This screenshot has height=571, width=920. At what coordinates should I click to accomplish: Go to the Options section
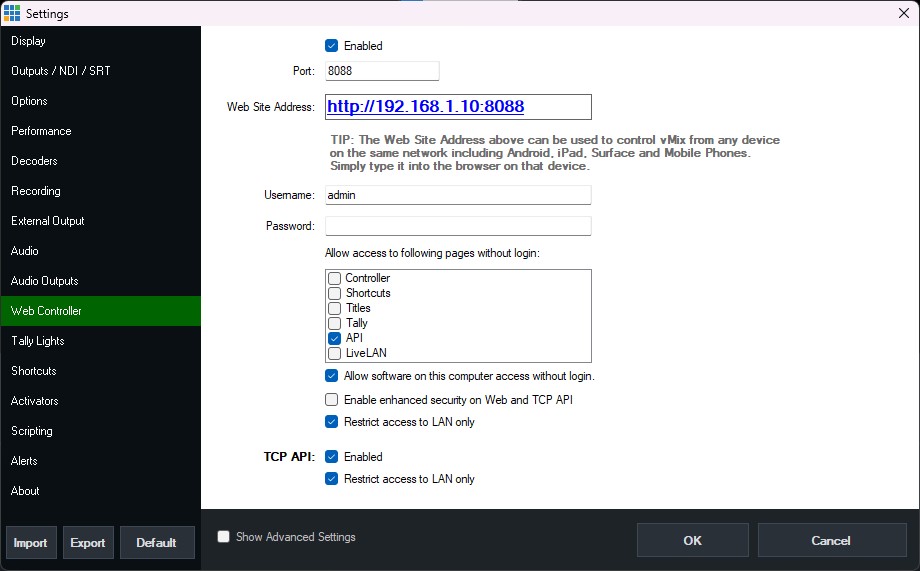[100, 101]
